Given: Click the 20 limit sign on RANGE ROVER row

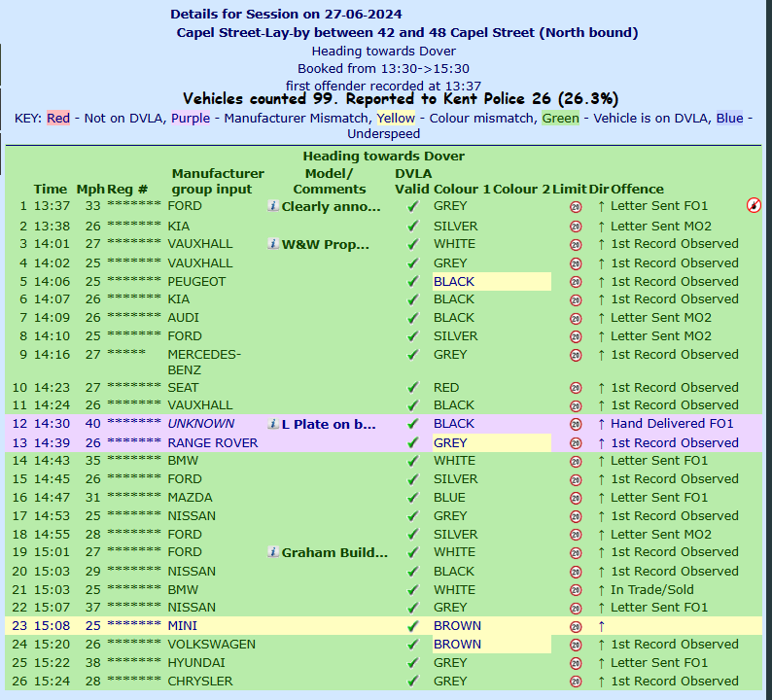Looking at the screenshot, I should point(576,443).
